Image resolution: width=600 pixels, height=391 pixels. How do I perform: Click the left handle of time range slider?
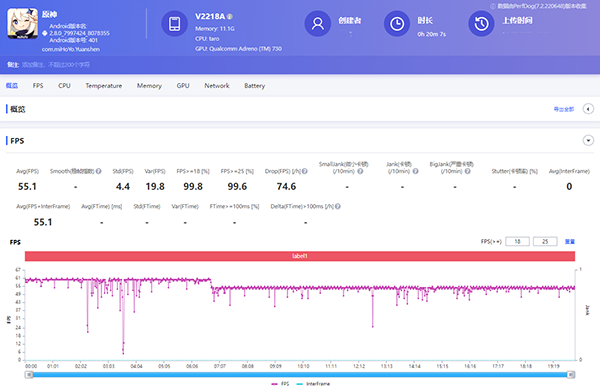pos(29,375)
